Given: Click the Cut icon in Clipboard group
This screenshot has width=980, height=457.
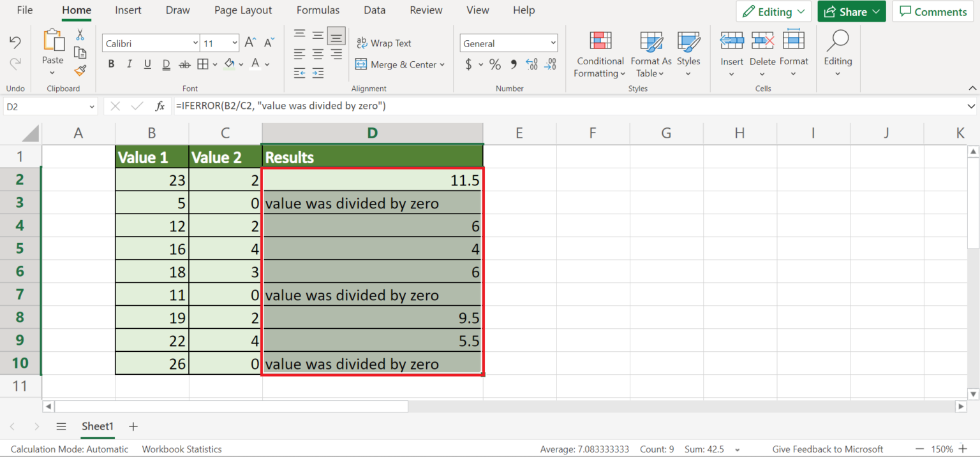Looking at the screenshot, I should 80,33.
